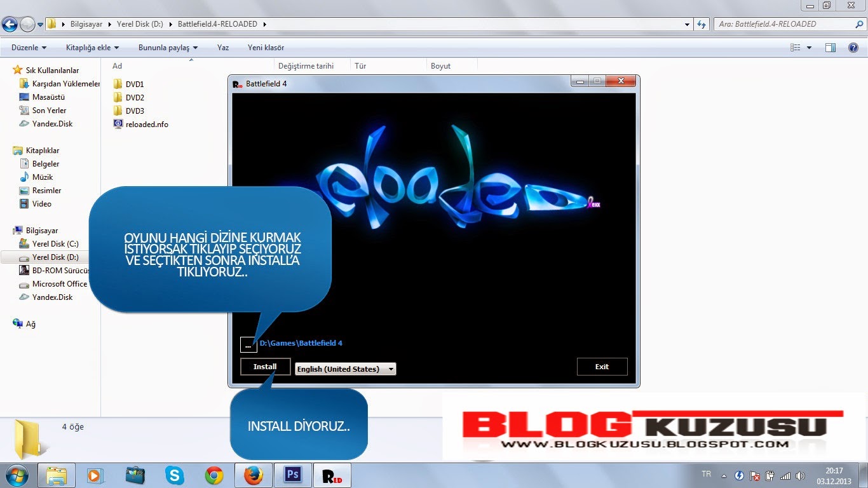Click the Yeni klasör toolbar button

pos(266,48)
